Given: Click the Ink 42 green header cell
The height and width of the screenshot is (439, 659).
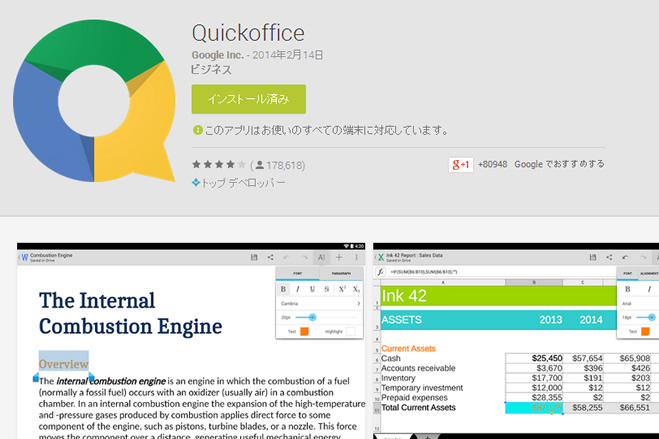Looking at the screenshot, I should pyautogui.click(x=498, y=296).
